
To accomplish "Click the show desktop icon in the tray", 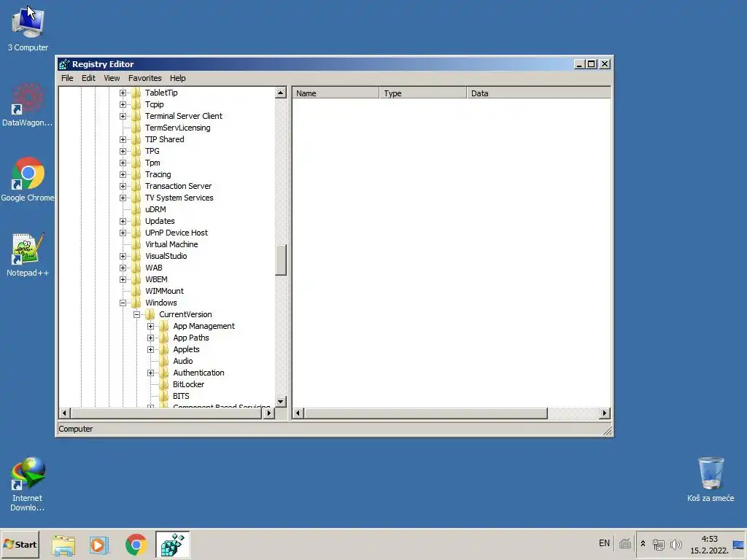I will 738,544.
